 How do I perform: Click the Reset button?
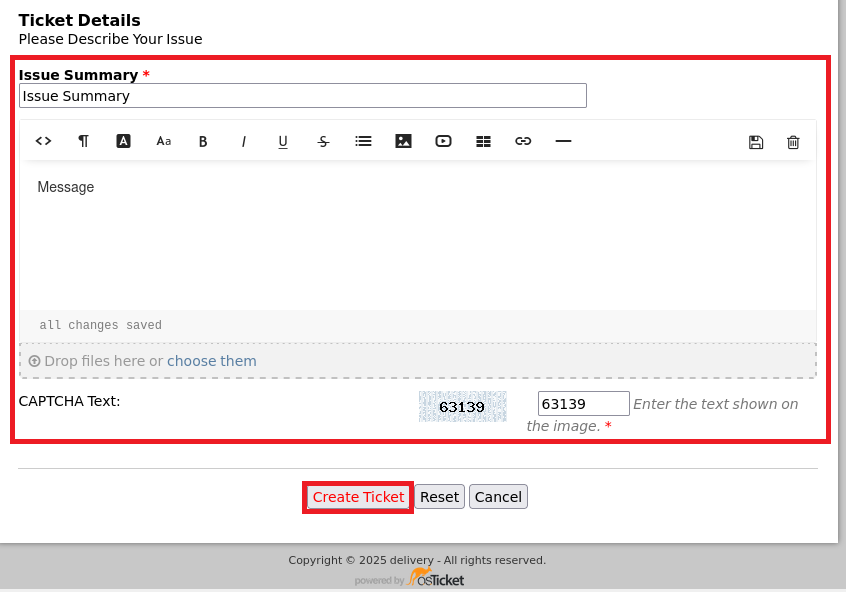coord(439,497)
